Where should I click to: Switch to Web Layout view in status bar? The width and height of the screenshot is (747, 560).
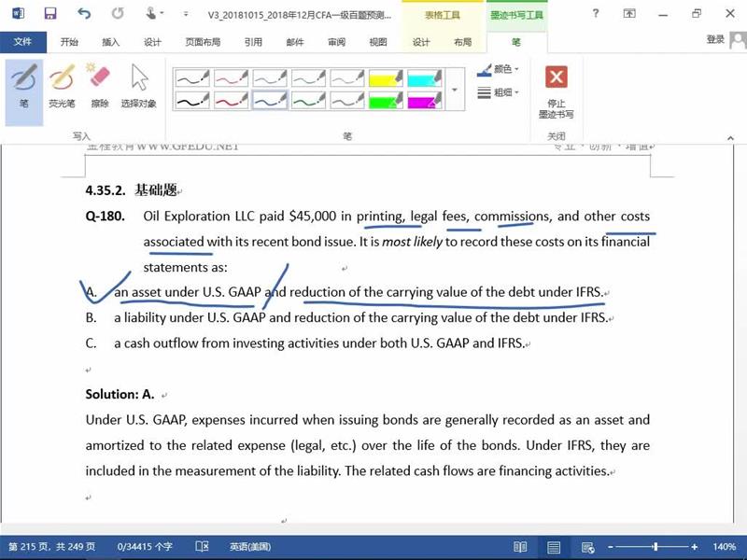pos(586,546)
